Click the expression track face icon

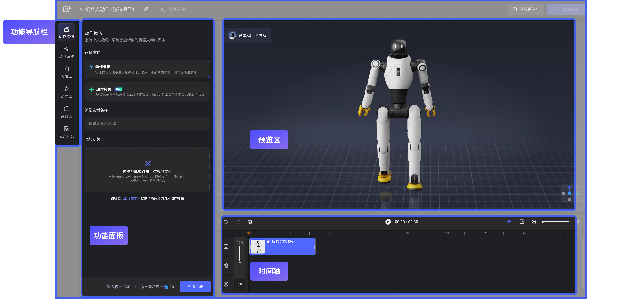click(x=226, y=247)
